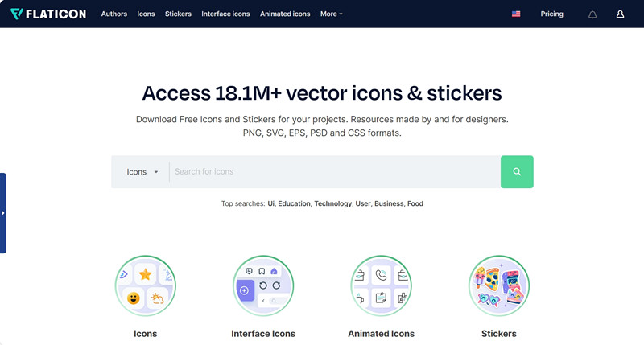Open Animated icons nav link
Viewport: 644px width, 345px height.
pos(285,14)
